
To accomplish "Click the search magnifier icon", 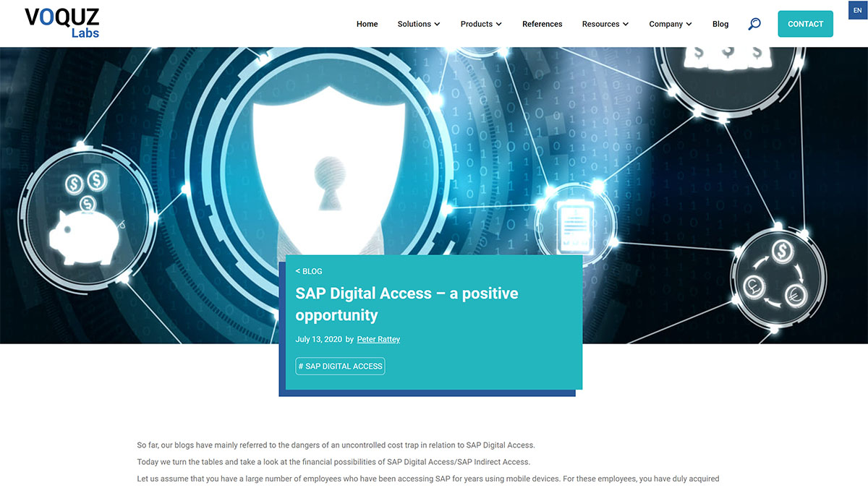I will tap(754, 24).
